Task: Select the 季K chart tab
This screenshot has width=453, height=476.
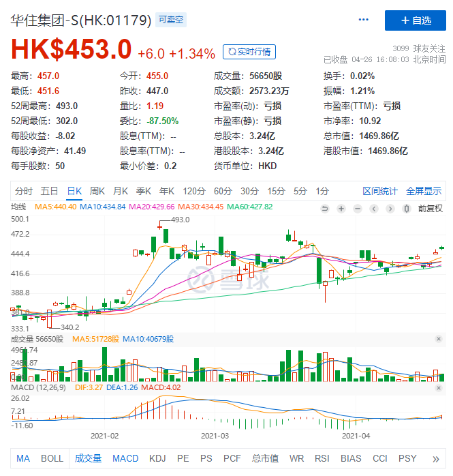Action: tap(144, 191)
